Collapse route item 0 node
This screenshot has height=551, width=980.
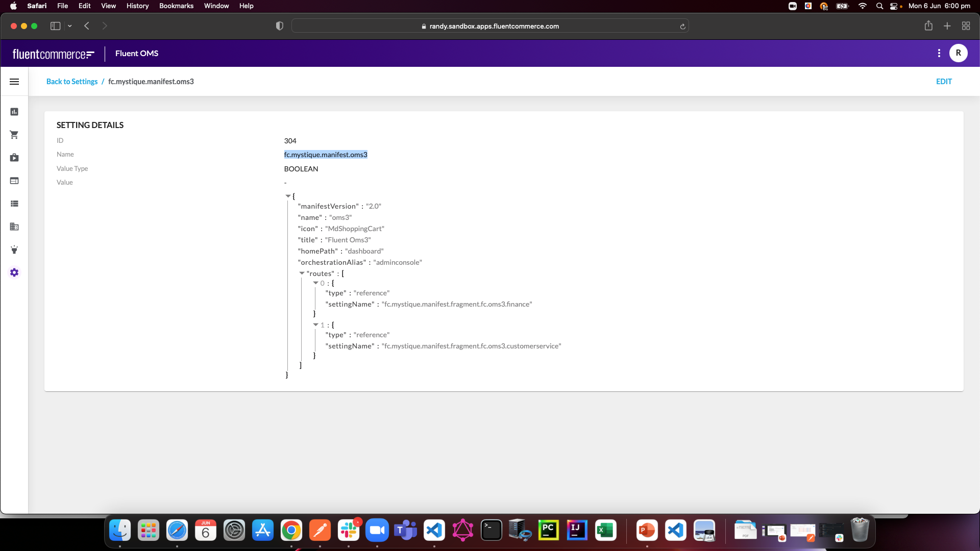tap(315, 283)
